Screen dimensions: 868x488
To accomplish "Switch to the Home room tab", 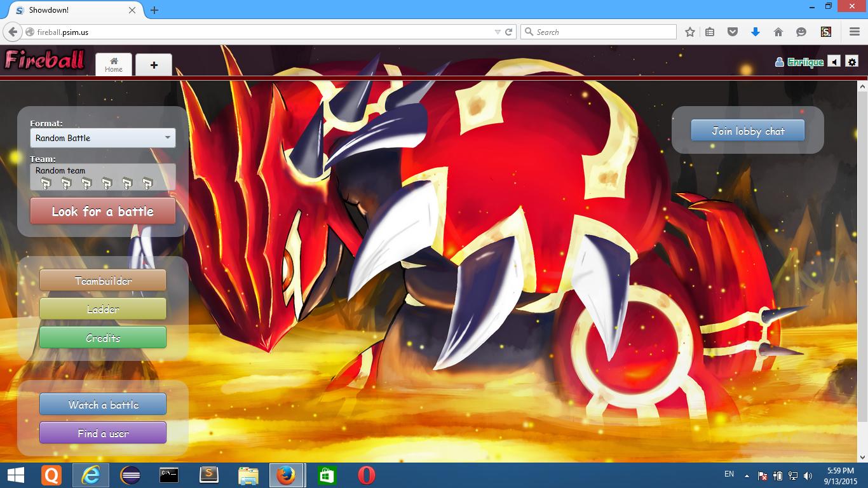I will tap(114, 64).
